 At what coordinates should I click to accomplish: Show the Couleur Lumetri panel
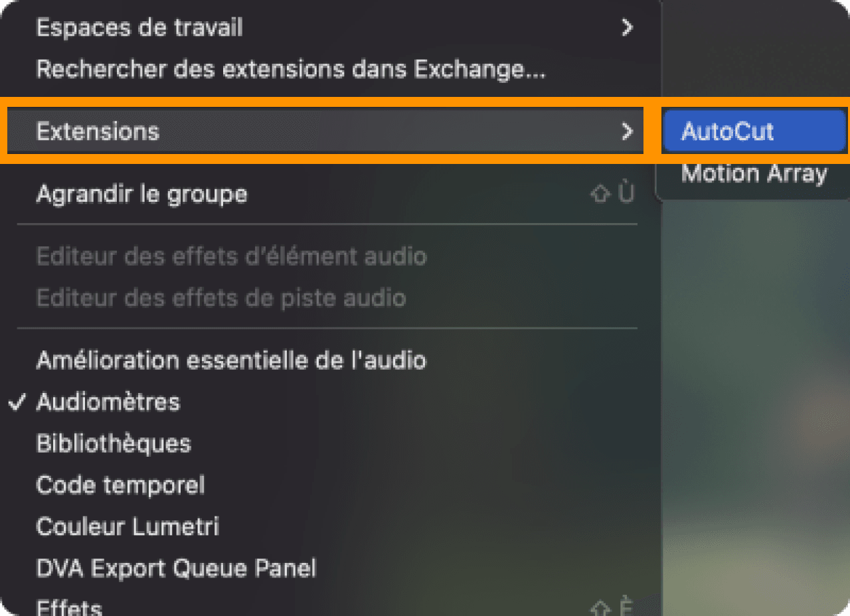pos(127,526)
